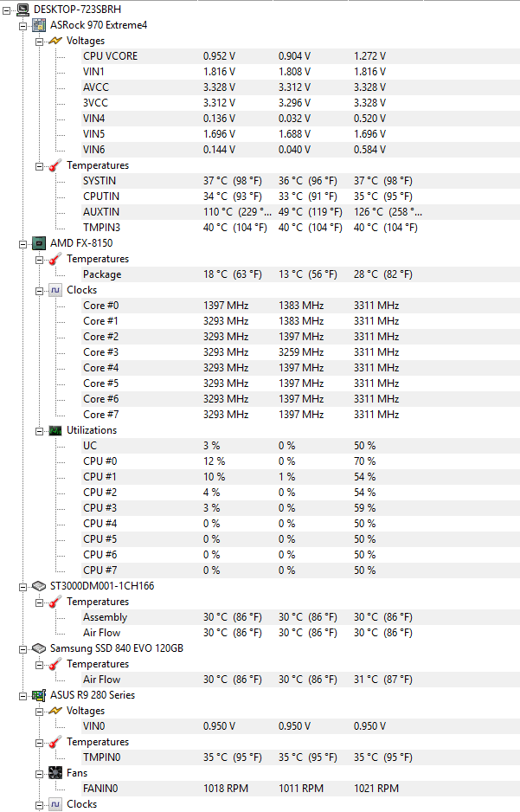Click the ASUS R9 280 graphics card icon

coord(39,695)
